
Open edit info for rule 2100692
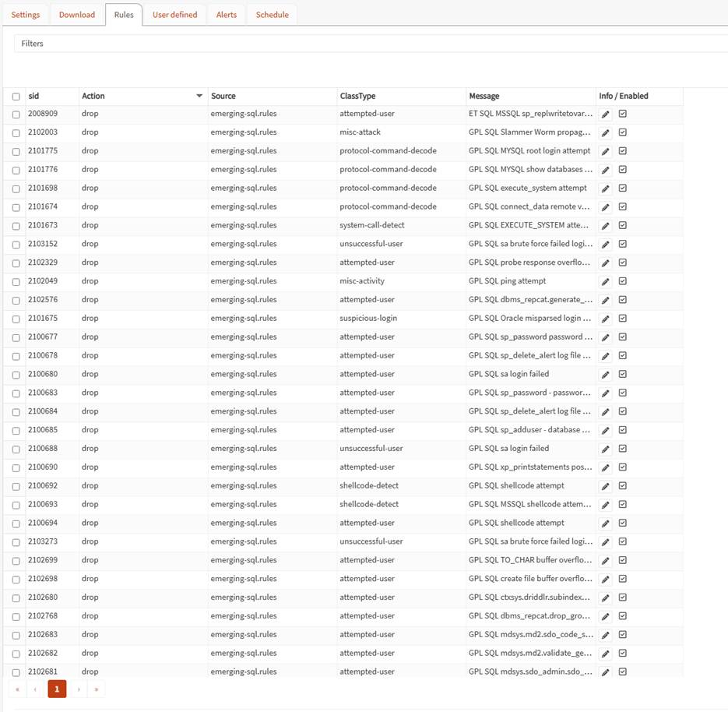[606, 486]
